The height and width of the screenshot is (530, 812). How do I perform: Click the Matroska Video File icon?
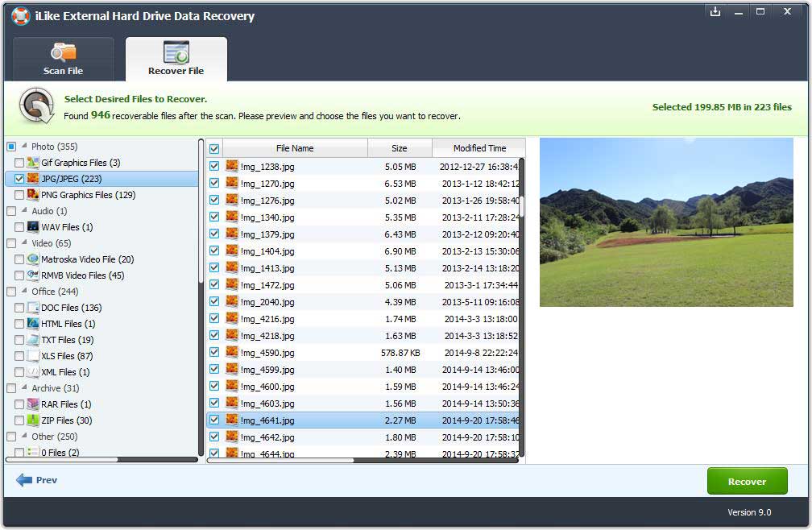tap(33, 259)
